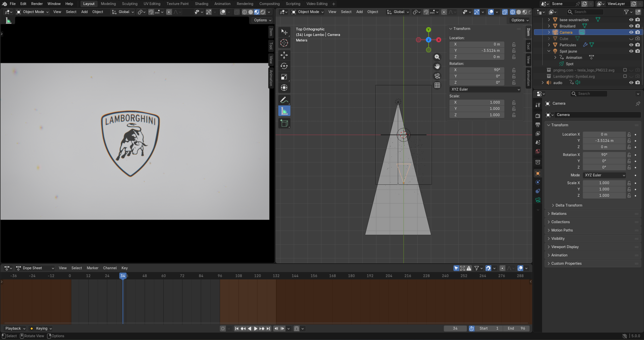The height and width of the screenshot is (340, 644).
Task: Toggle lock on Location Y in sidebar
Action: (x=514, y=51)
